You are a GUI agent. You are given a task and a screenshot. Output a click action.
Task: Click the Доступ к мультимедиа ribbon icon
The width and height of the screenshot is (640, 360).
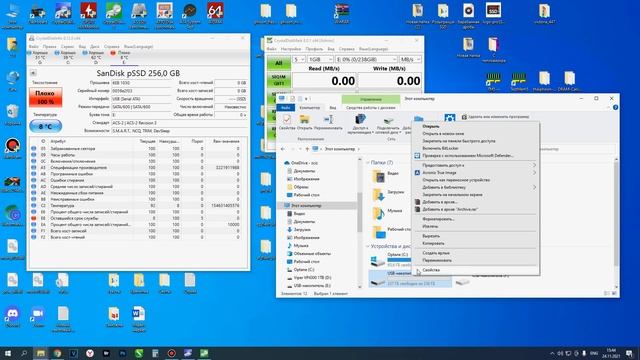click(x=360, y=124)
